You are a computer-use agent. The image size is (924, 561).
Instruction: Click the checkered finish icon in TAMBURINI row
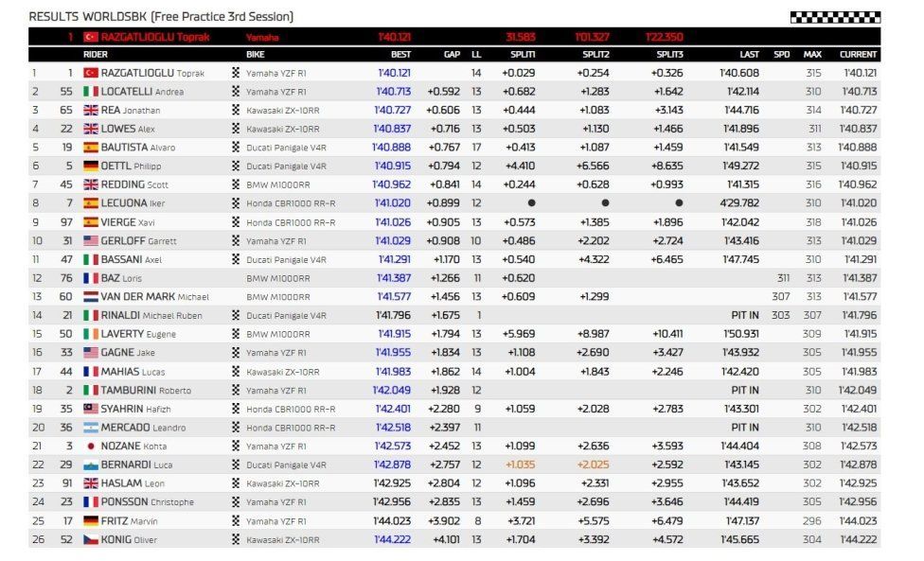point(236,390)
